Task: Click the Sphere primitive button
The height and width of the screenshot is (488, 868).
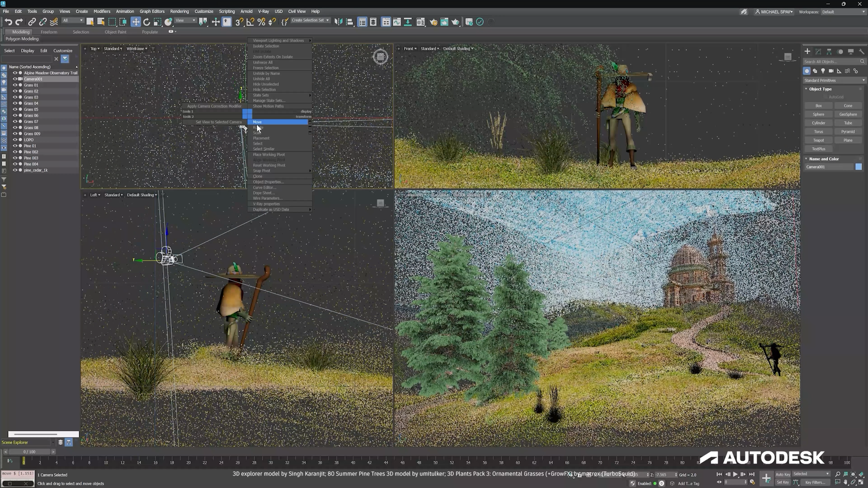Action: point(818,115)
